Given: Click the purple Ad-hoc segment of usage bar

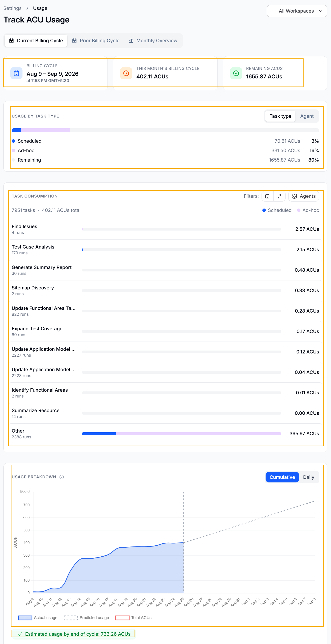Looking at the screenshot, I should (x=45, y=130).
